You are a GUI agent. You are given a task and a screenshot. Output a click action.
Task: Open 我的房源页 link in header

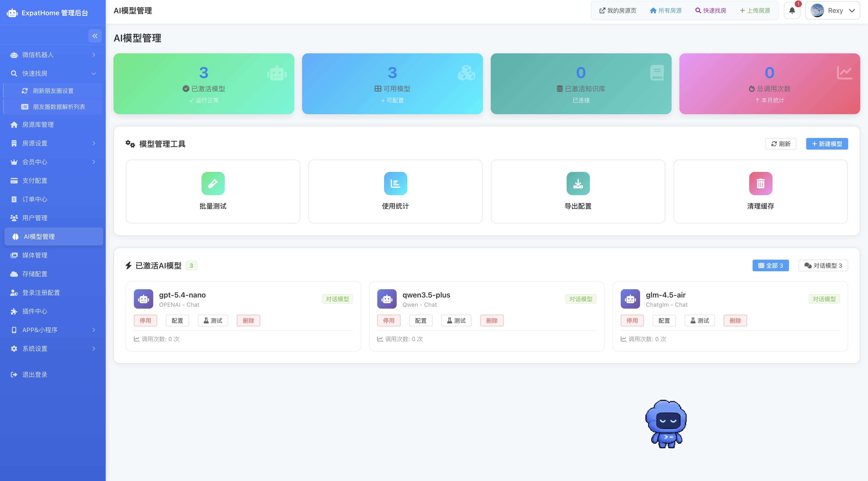tap(618, 10)
